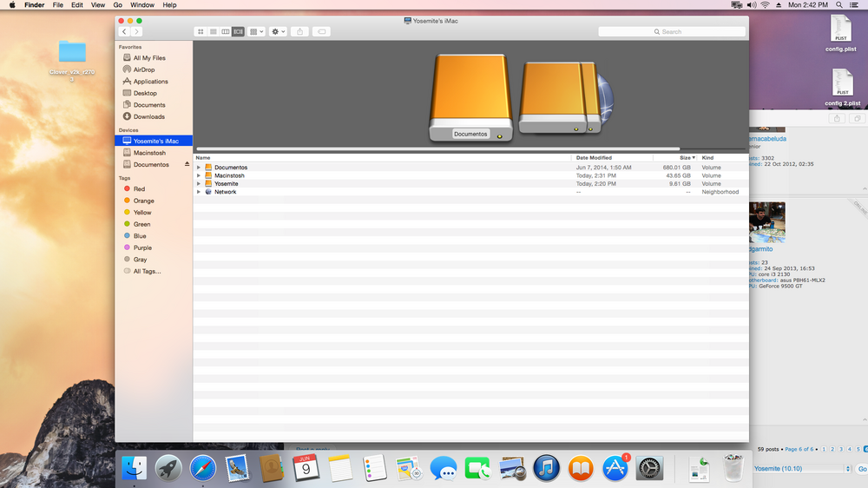Open the Window menu
Screen dimensions: 868x488
pyautogui.click(x=142, y=5)
